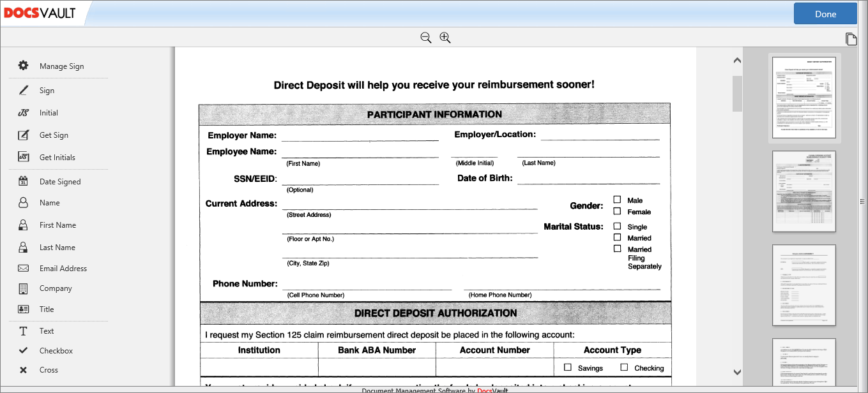Screen dimensions: 868x393
Task: Click the DocsVault logo
Action: 40,13
